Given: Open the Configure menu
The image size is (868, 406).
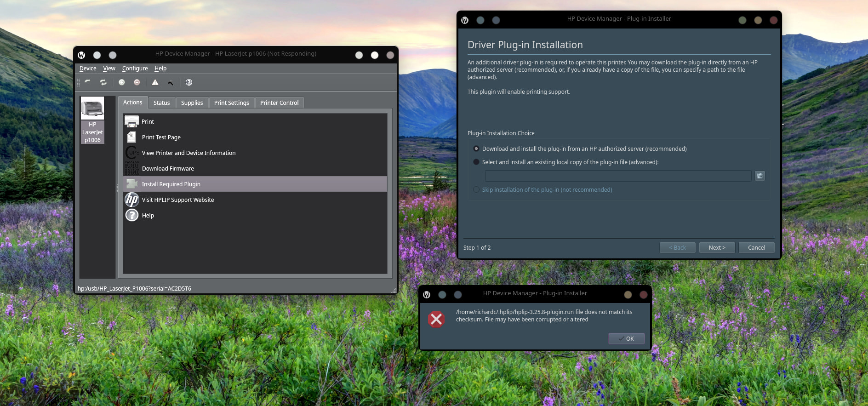Looking at the screenshot, I should pyautogui.click(x=135, y=69).
